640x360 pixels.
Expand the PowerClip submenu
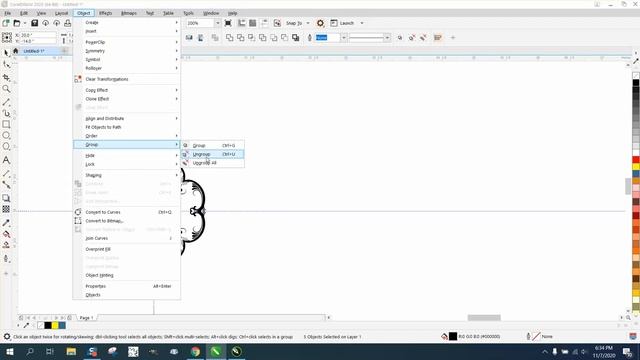pyautogui.click(x=127, y=42)
